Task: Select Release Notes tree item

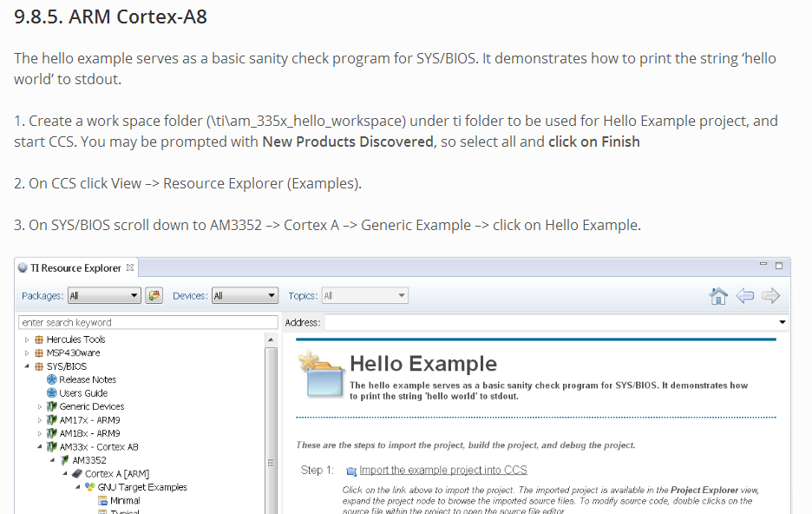Action: click(x=88, y=379)
